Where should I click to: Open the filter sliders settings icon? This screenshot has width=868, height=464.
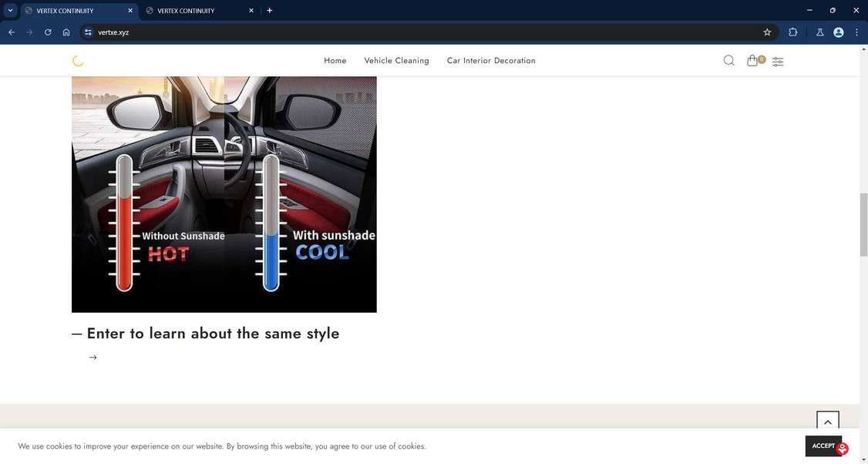778,62
